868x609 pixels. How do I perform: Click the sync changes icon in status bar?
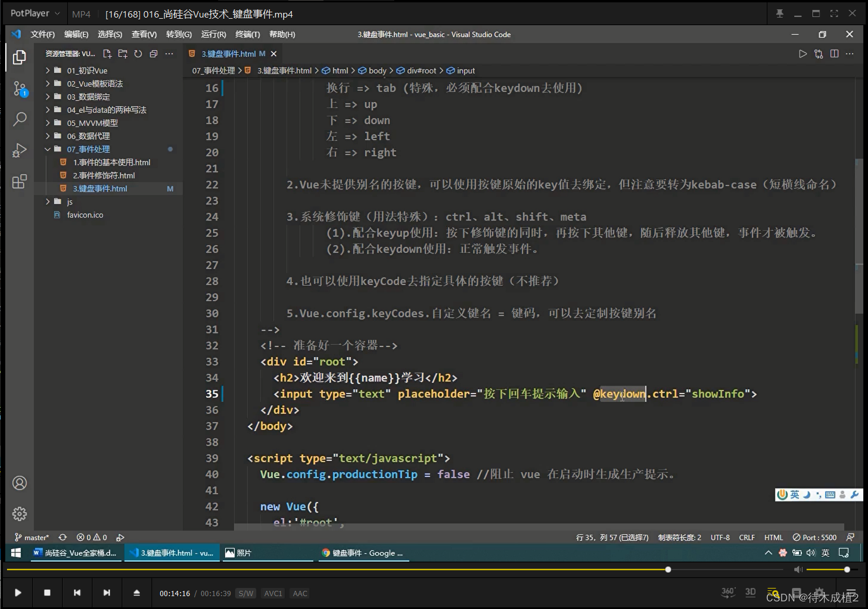click(x=63, y=537)
